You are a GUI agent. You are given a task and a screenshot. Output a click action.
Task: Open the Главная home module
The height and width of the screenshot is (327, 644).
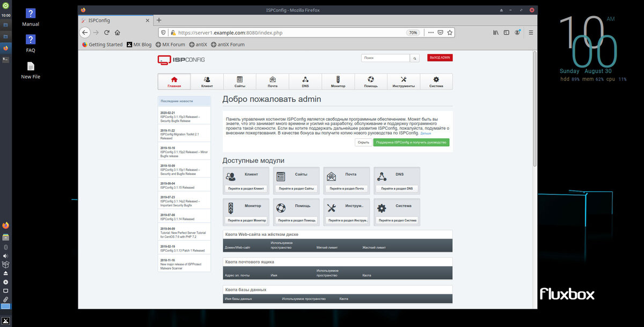174,81
